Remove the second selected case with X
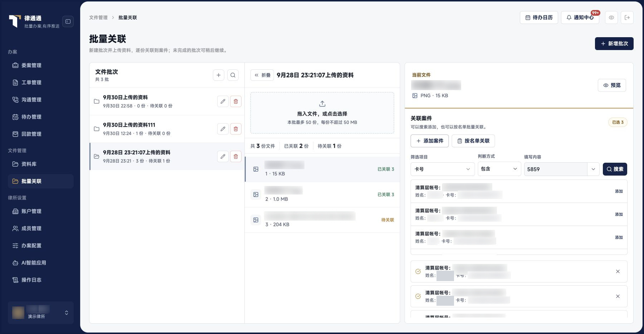Screen dimensions: 644x334 tap(618, 296)
